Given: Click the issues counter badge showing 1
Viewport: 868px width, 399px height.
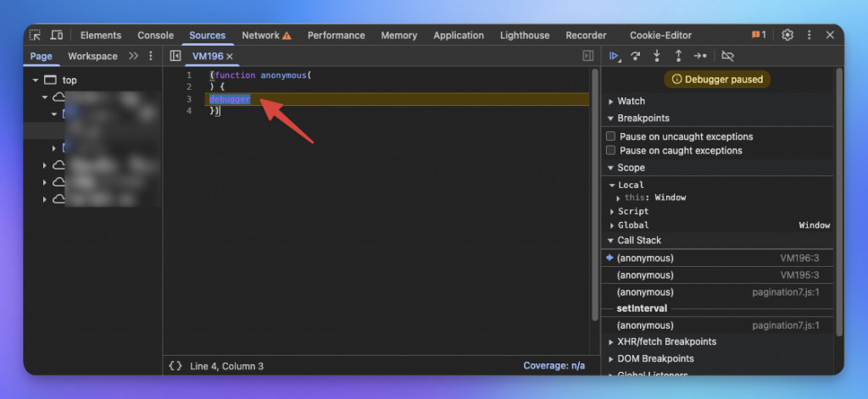Looking at the screenshot, I should click(759, 35).
